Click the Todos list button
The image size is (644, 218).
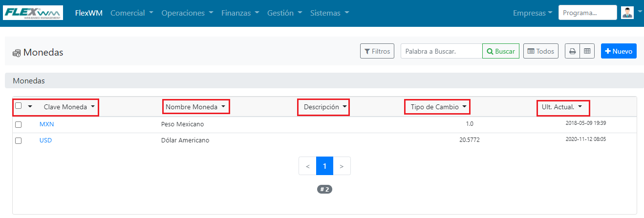(541, 51)
